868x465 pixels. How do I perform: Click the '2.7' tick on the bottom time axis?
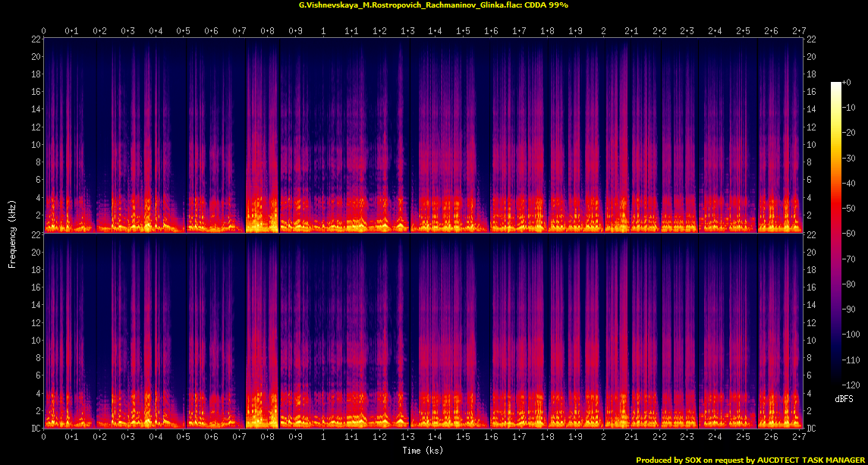click(799, 438)
